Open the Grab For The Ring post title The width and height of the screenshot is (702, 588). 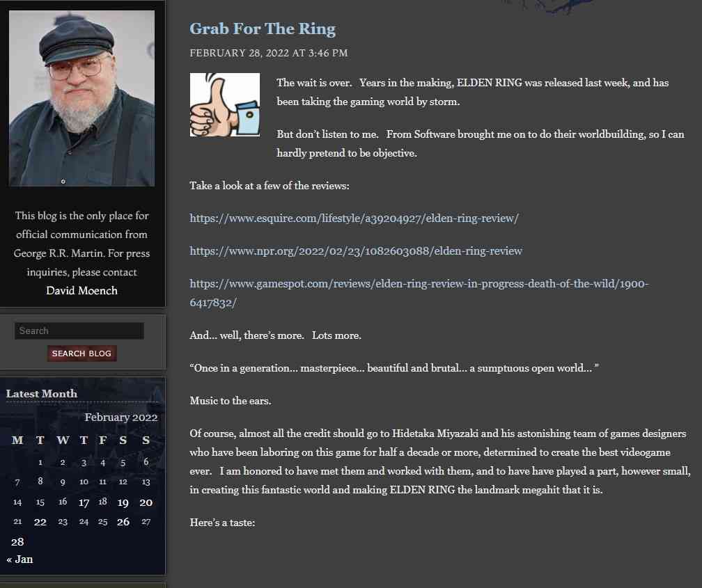(263, 29)
